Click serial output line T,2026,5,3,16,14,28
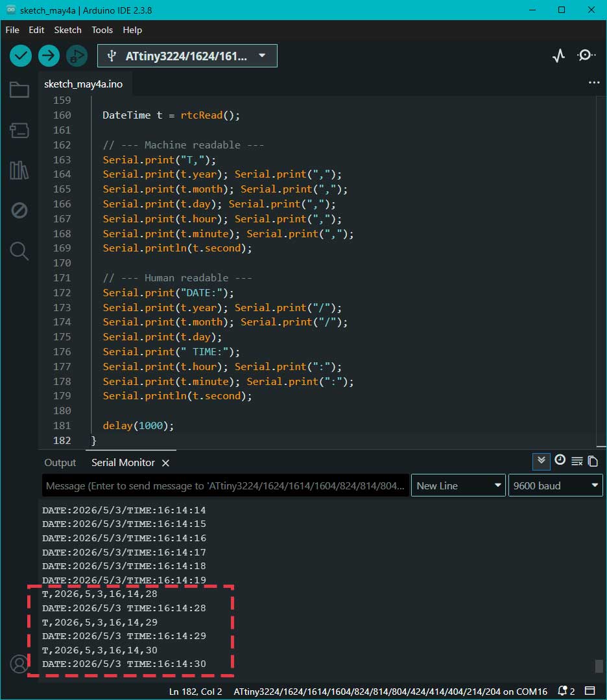607x700 pixels. (100, 594)
